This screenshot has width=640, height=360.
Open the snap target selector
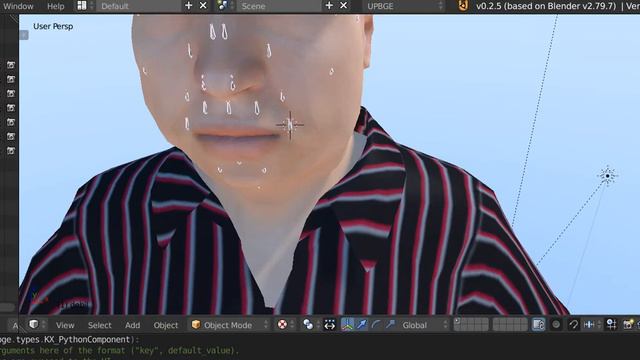[x=611, y=325]
